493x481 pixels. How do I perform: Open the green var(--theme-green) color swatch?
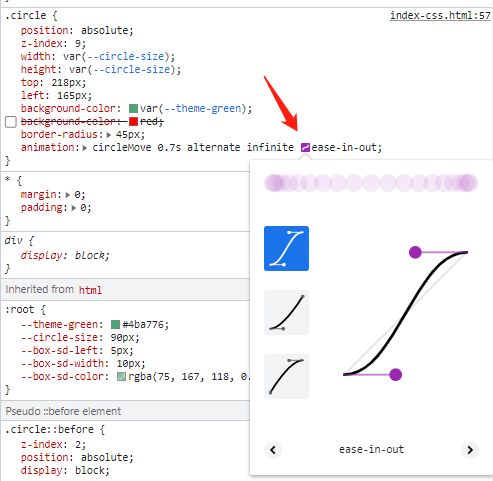point(133,109)
